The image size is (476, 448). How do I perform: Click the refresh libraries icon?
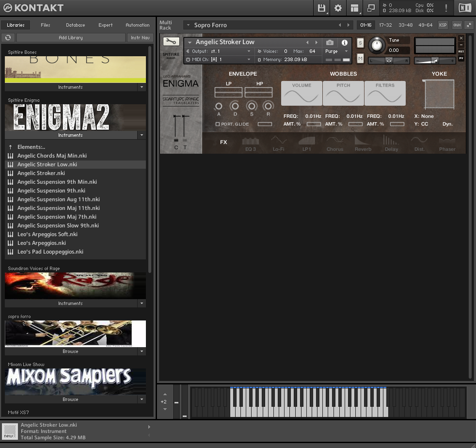[x=8, y=38]
